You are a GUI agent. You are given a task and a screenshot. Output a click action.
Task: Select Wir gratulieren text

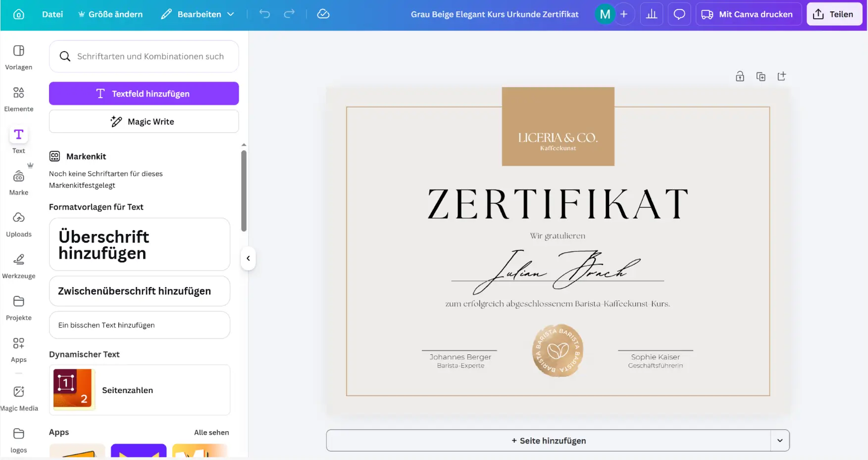click(558, 236)
